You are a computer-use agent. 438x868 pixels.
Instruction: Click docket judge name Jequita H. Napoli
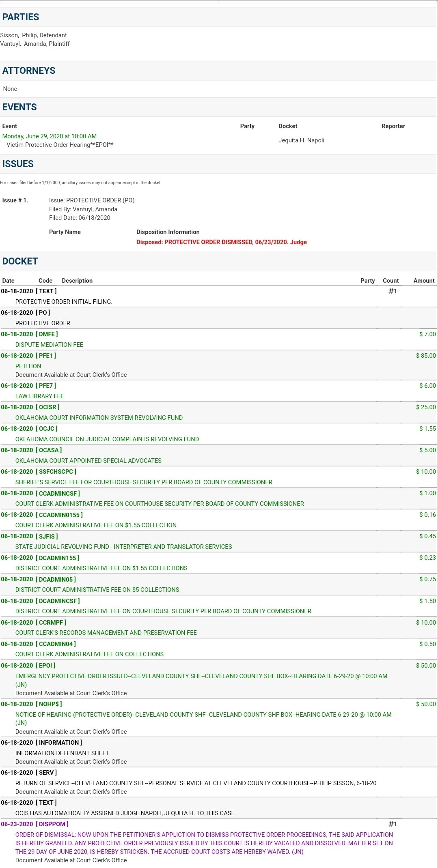301,140
